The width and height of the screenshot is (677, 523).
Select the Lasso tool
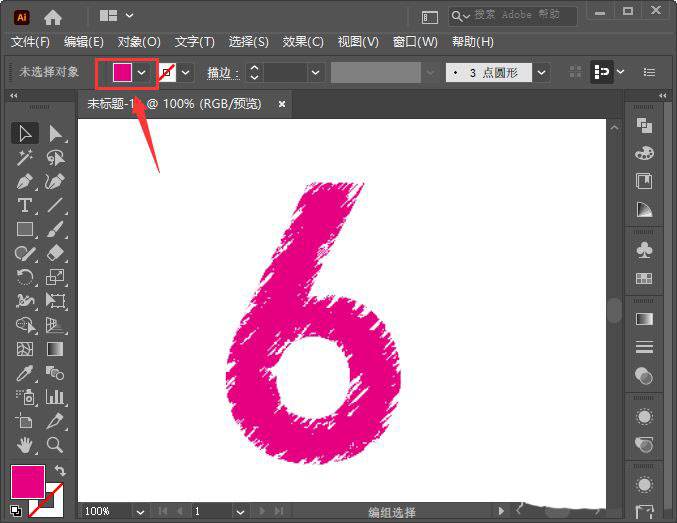coord(55,158)
